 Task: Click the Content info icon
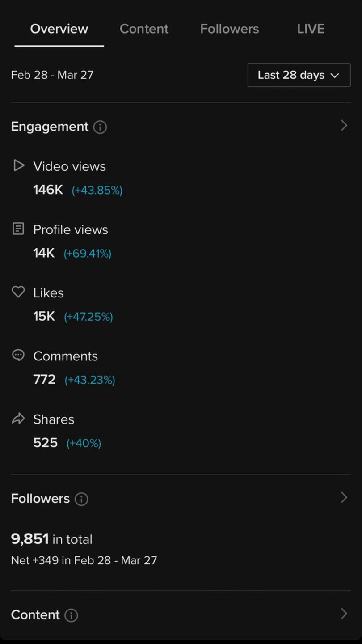click(x=71, y=615)
